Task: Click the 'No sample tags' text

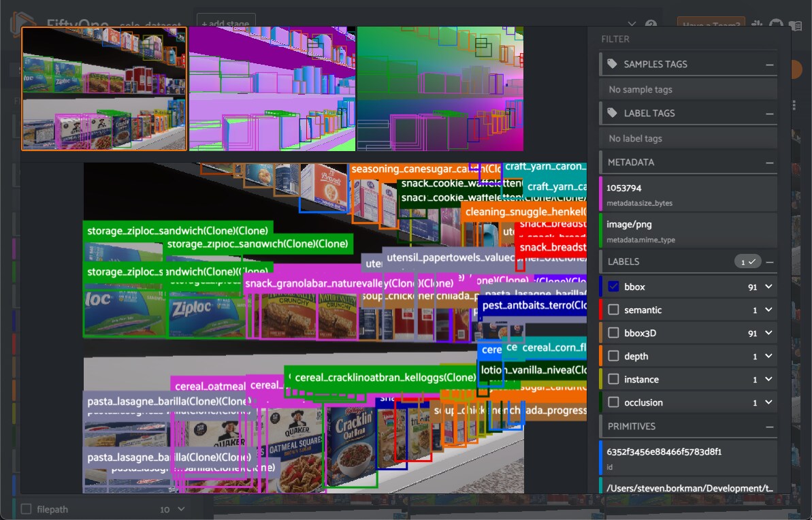Action: pos(640,89)
